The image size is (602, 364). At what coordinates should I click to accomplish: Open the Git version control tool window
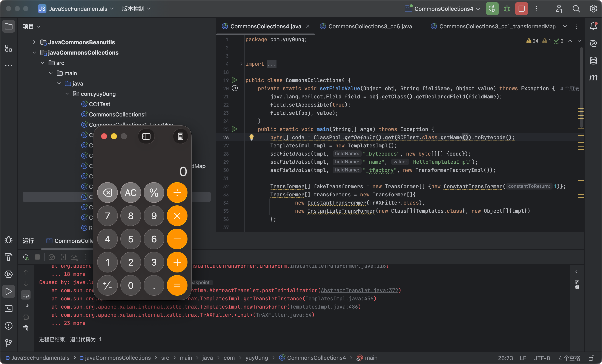tap(9, 343)
